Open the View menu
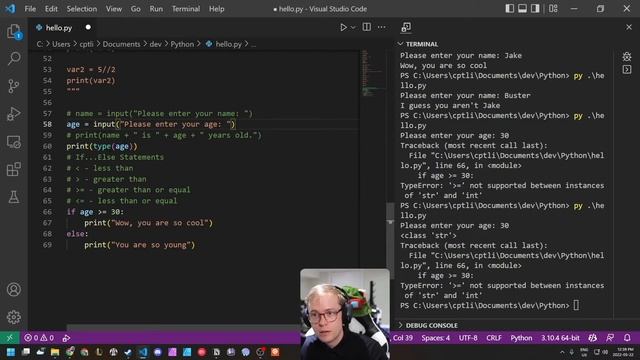 point(114,9)
